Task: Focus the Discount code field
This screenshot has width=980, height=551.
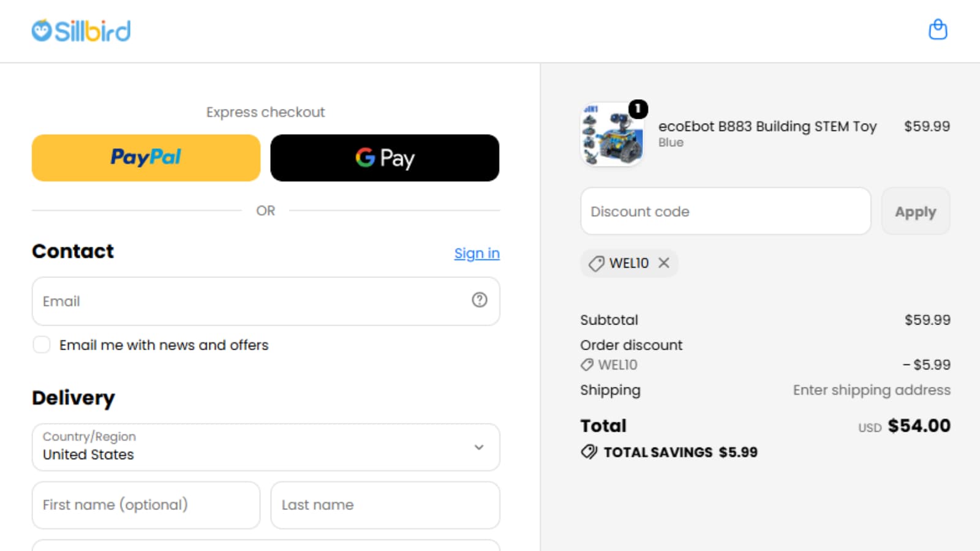Action: tap(726, 211)
